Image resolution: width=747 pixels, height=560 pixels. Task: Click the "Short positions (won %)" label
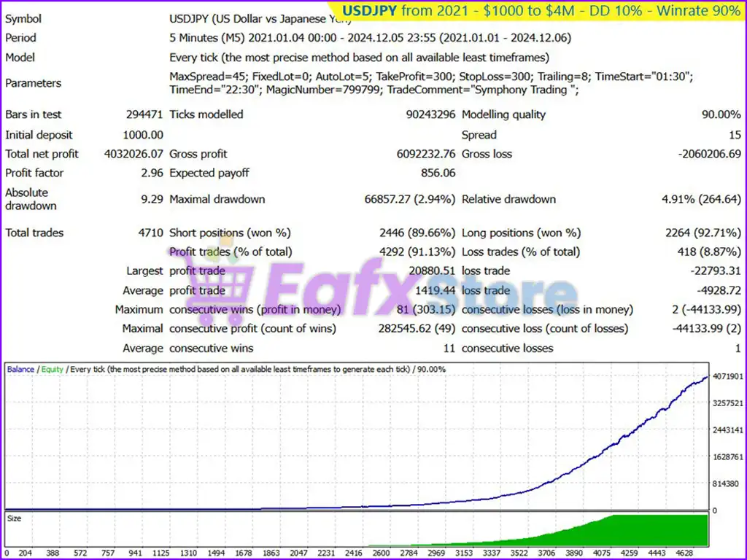tap(230, 233)
